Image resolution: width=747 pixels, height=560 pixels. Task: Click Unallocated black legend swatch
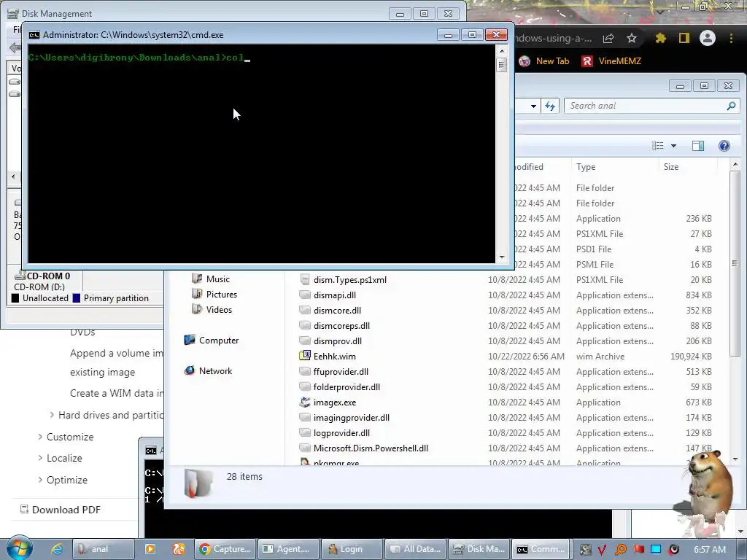point(15,298)
